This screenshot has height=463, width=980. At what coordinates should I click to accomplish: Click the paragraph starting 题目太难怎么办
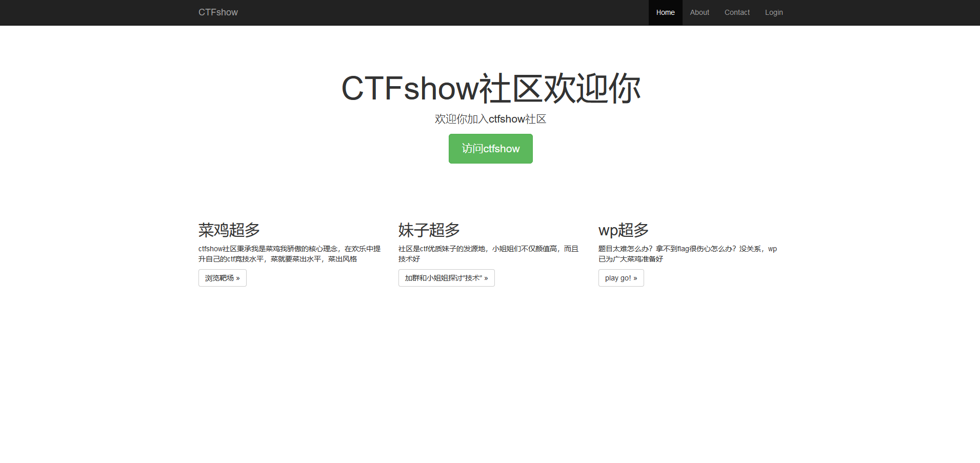click(x=688, y=254)
